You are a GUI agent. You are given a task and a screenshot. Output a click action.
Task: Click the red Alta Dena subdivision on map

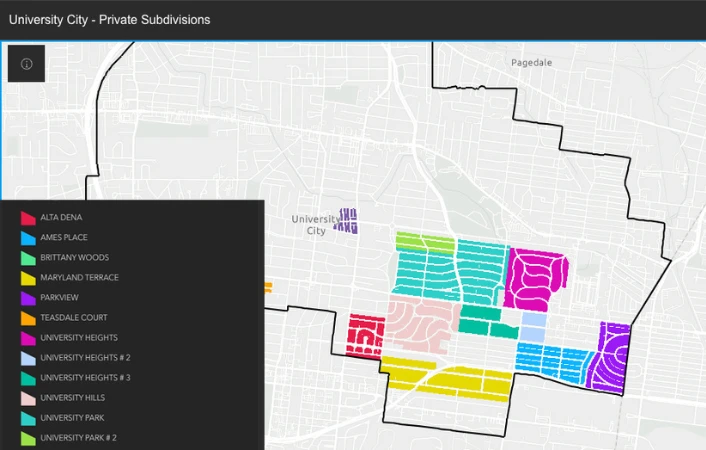[366, 336]
